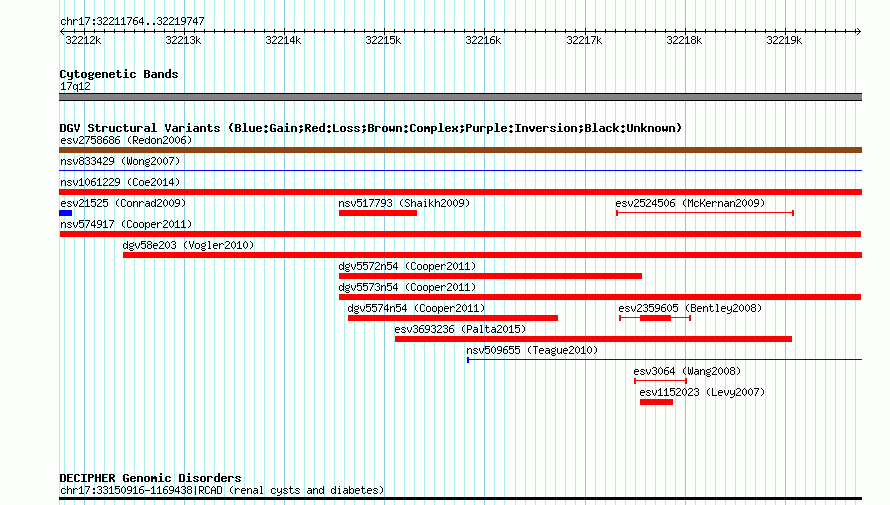Image resolution: width=890 pixels, height=505 pixels.
Task: Select the thin blue nsv509655 gain line
Action: tap(665, 360)
